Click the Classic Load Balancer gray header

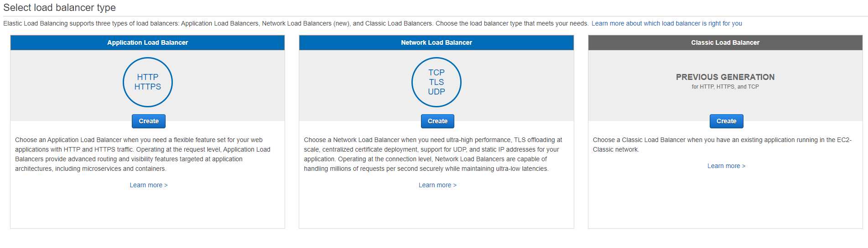click(725, 42)
